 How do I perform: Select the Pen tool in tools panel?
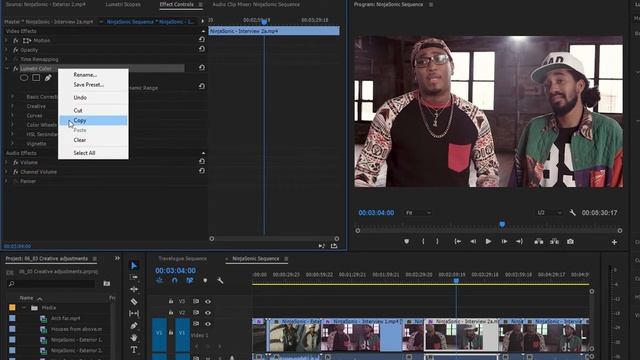tap(134, 325)
